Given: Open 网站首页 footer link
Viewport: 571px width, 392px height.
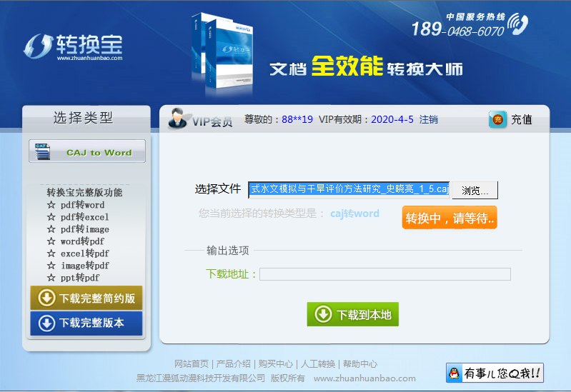Looking at the screenshot, I should (192, 363).
